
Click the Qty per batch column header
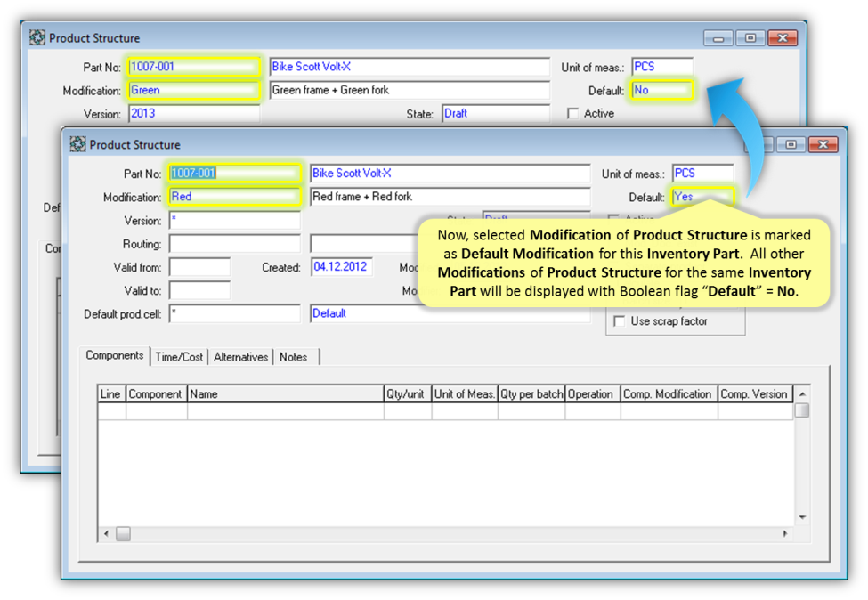coord(531,394)
